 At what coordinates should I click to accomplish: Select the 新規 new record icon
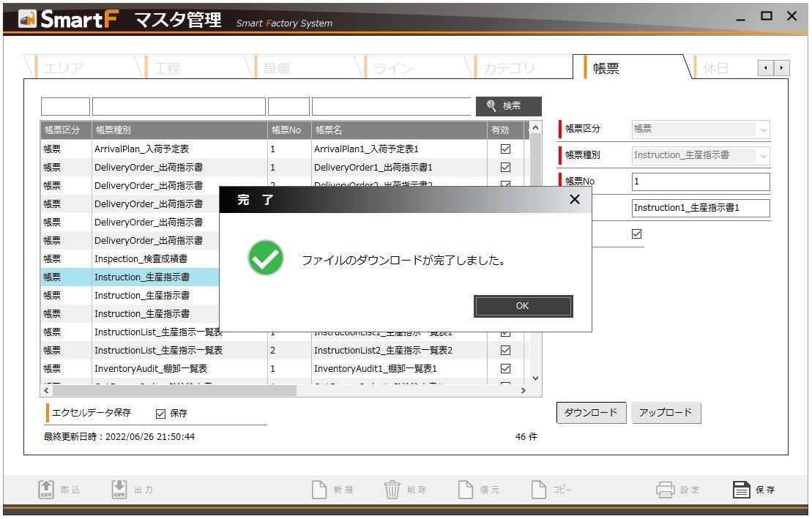pyautogui.click(x=318, y=489)
